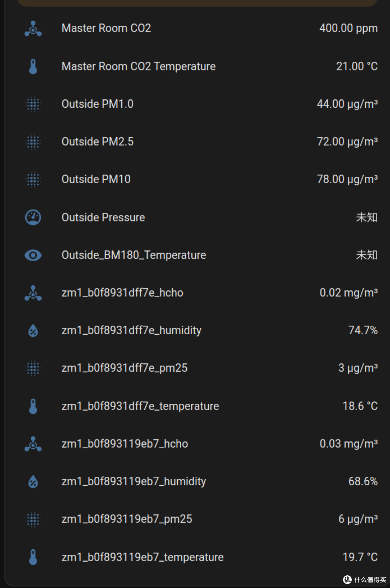Open zm1_b0f8931dff7e_hcho entity label
Viewport: 390px width, 588px height.
click(122, 293)
